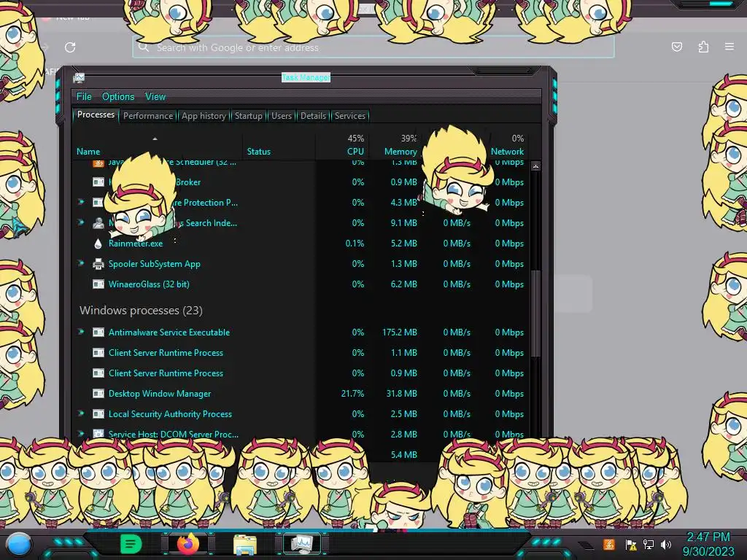747x560 pixels.
Task: Click the Java update tray icon
Action: pyautogui.click(x=609, y=544)
